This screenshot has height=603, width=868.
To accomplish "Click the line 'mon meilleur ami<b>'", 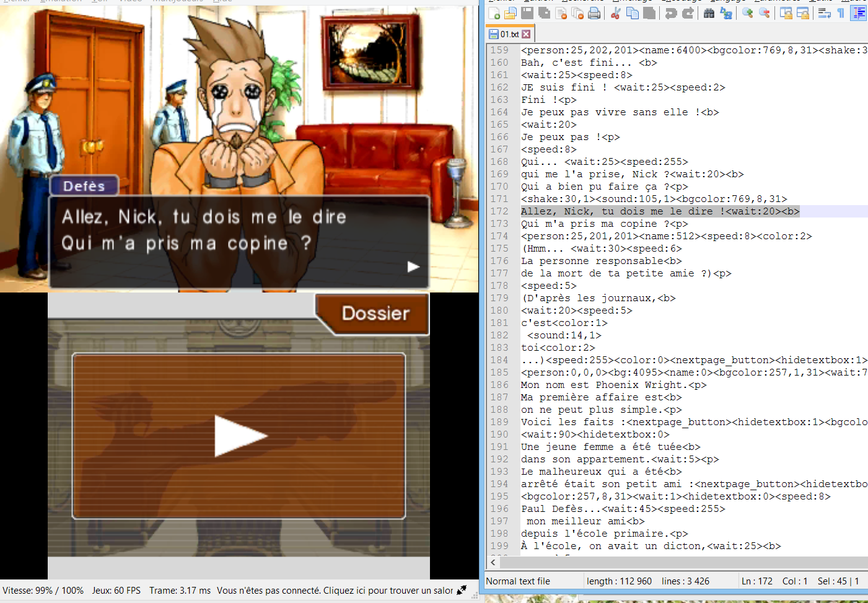I will pos(585,521).
